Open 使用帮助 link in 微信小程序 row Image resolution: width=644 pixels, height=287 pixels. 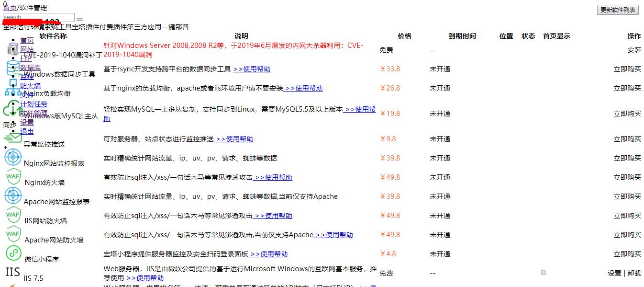[269, 254]
